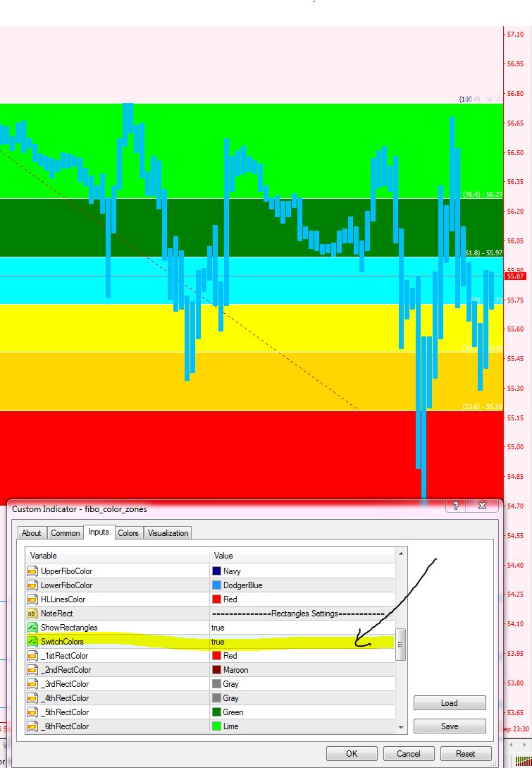Click the _4thRectColor row icon
Viewport: 532px width, 768px height.
tap(32, 698)
